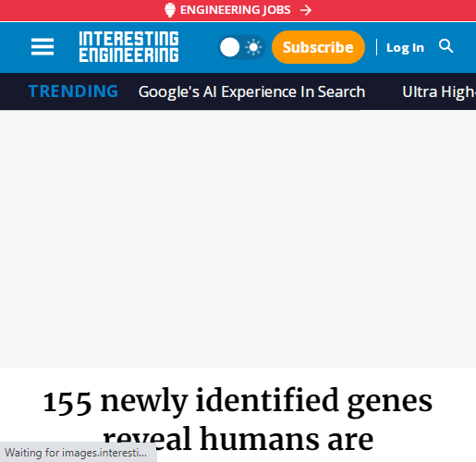Click the divider beside Log In
The image size is (476, 462).
[x=376, y=47]
